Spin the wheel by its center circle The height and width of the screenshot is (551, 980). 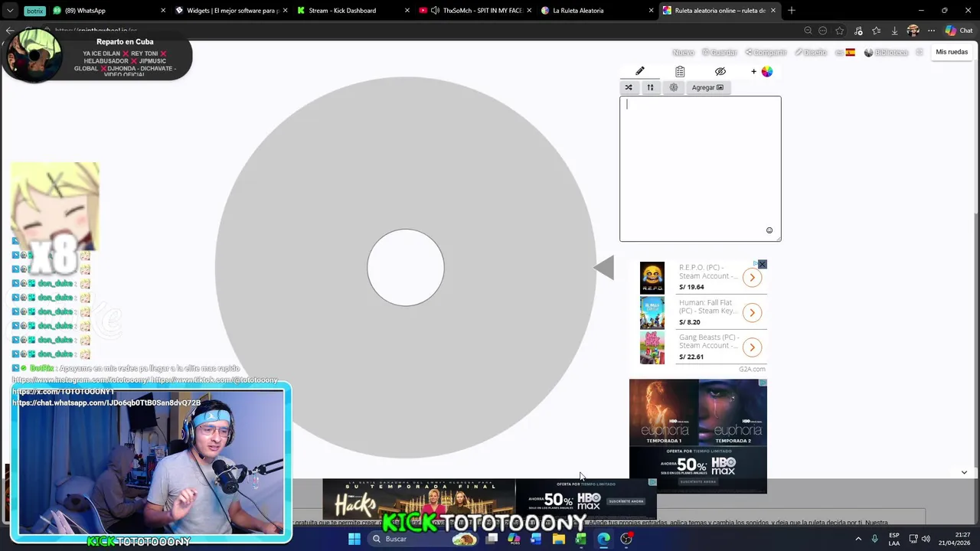pyautogui.click(x=406, y=268)
